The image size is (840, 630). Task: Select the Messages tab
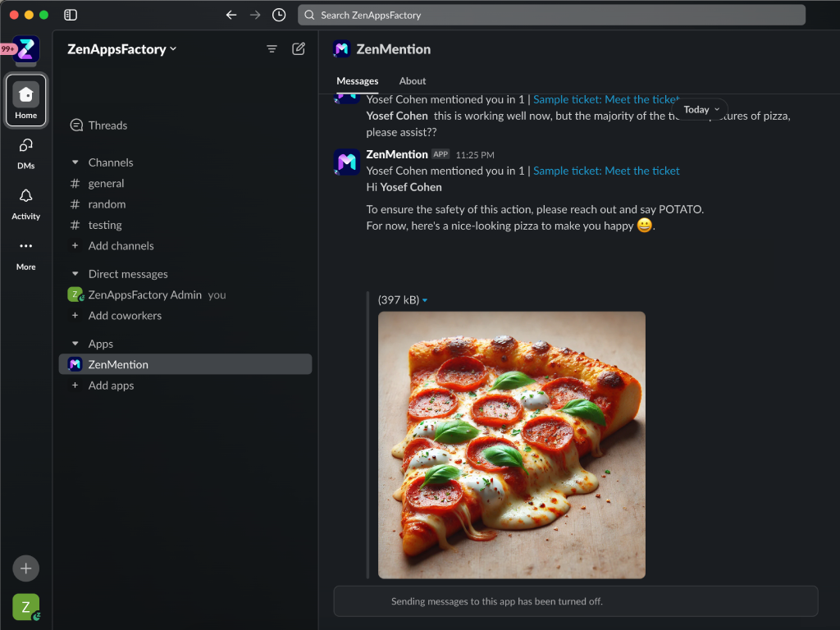[x=357, y=81]
